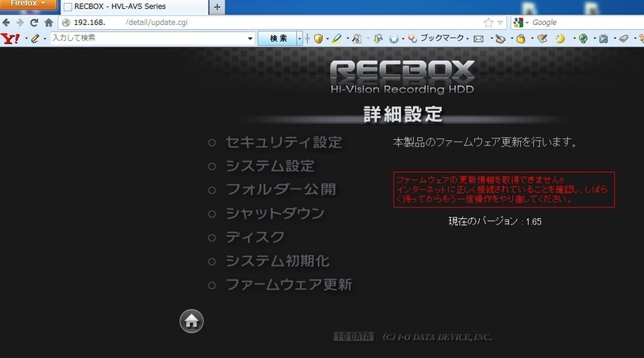Click the browser home icon in navigation bar
The width and height of the screenshot is (644, 358).
(48, 23)
